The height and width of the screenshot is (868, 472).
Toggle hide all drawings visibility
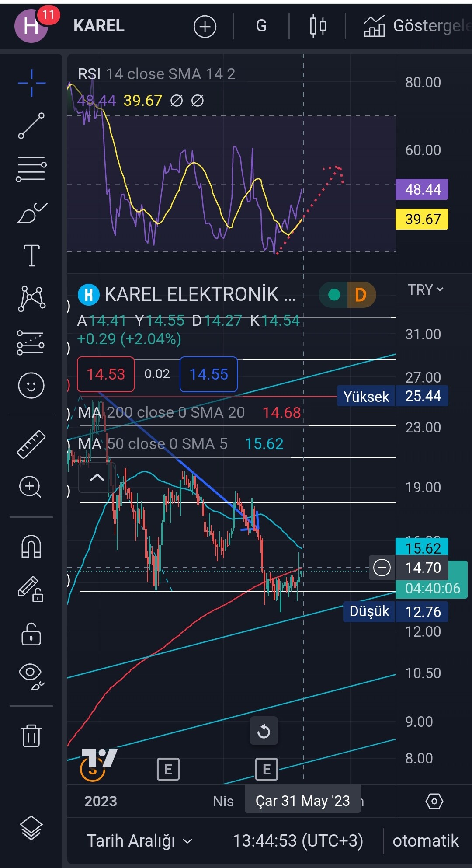click(31, 676)
